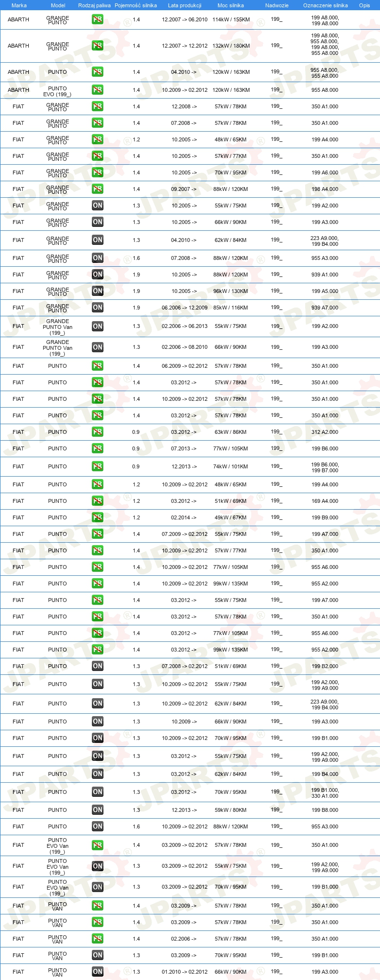Click PB icon in Punto 0.9 07.2013 row

pos(98,448)
